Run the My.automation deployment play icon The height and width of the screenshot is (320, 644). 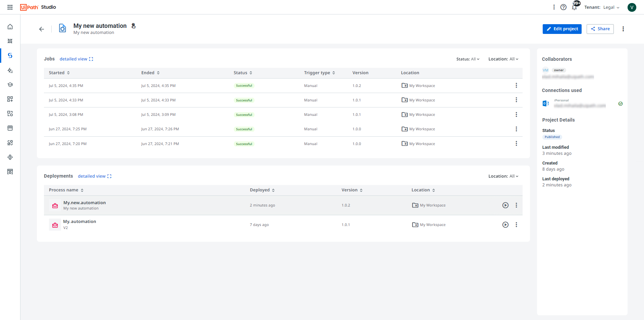coord(505,225)
